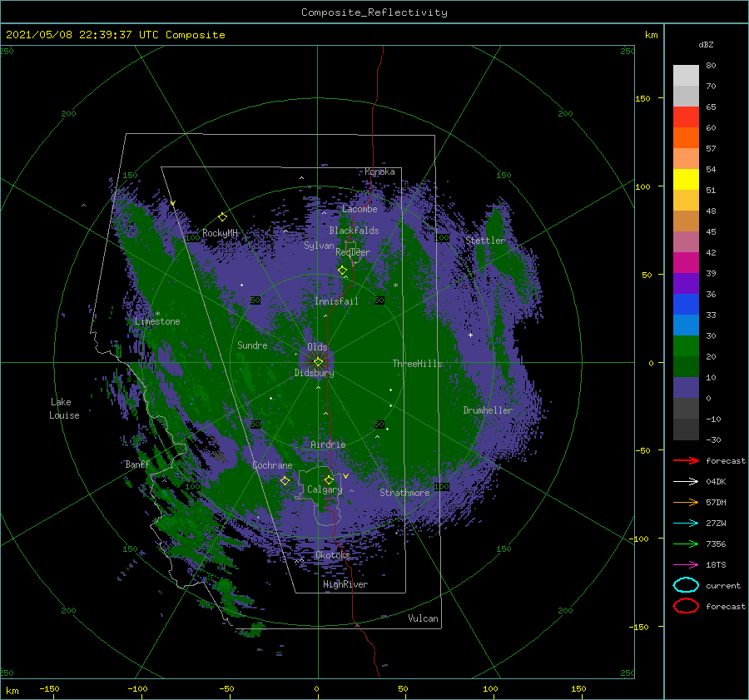Image resolution: width=749 pixels, height=700 pixels.
Task: Click the yellow diamond marker above Calgary label
Action: [329, 479]
